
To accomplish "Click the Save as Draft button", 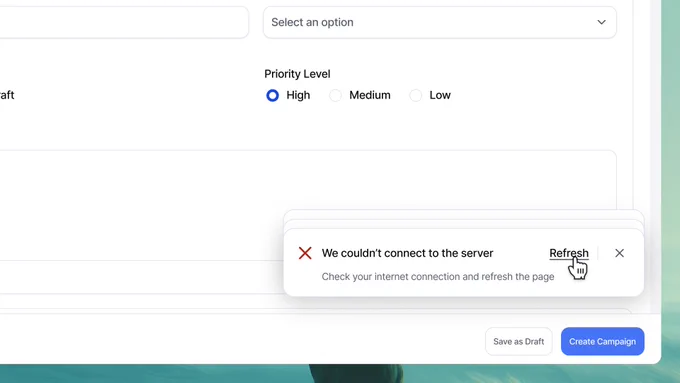I will [519, 341].
